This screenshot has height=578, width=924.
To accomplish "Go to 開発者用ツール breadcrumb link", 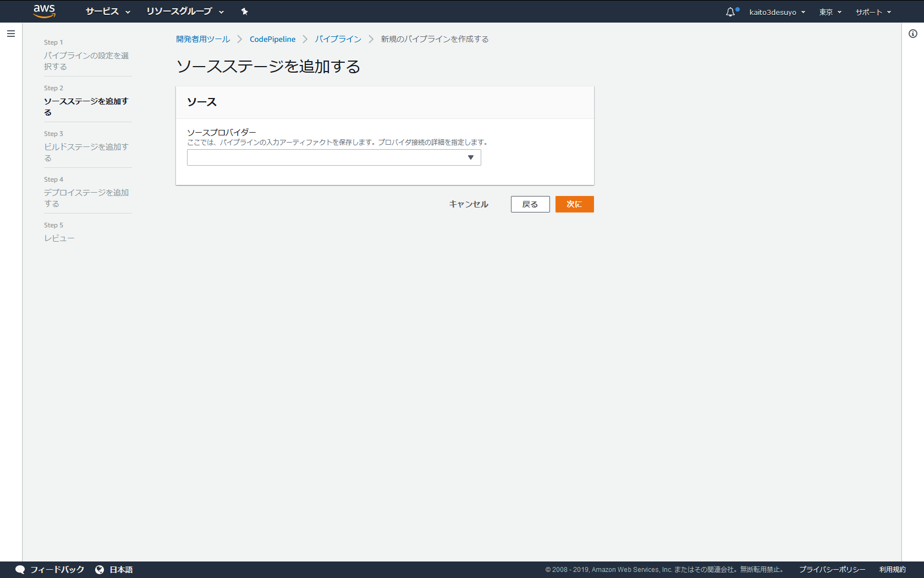I will coord(203,39).
